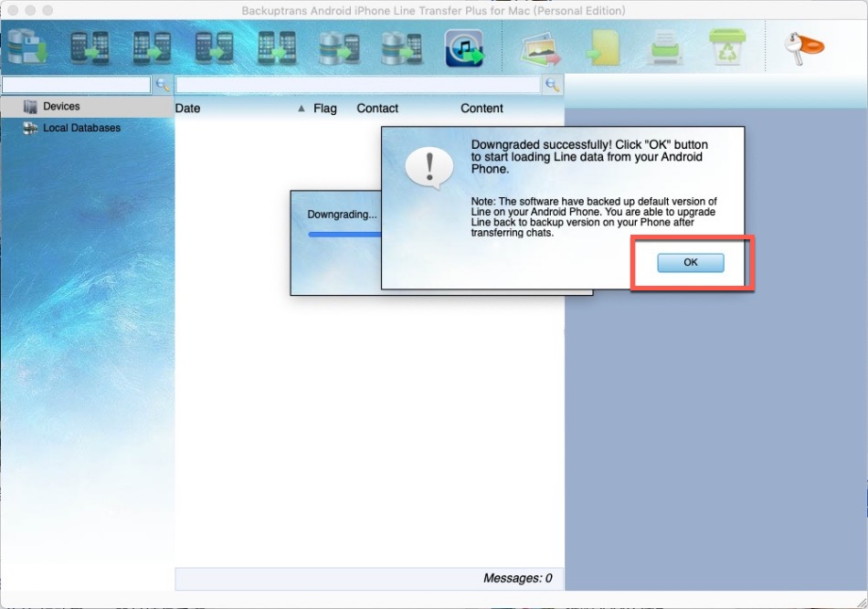Click the export to file icon
The image size is (868, 609).
tap(603, 48)
